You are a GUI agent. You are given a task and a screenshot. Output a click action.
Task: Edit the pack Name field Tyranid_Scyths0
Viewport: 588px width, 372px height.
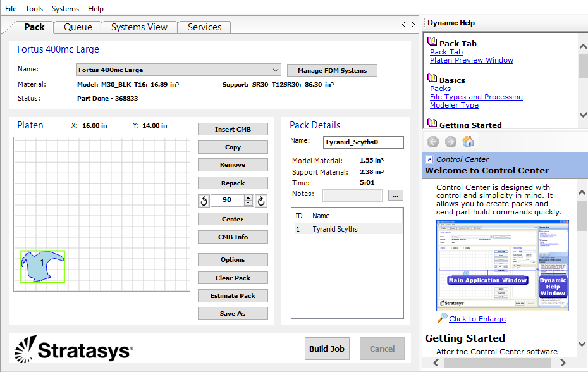364,142
